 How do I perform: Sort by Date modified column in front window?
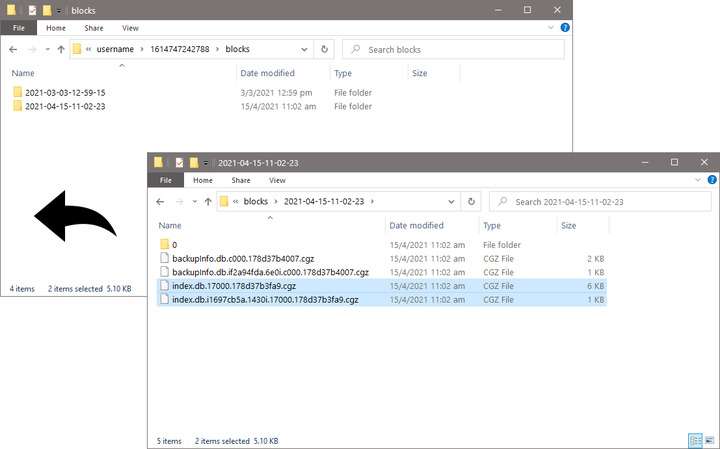416,226
